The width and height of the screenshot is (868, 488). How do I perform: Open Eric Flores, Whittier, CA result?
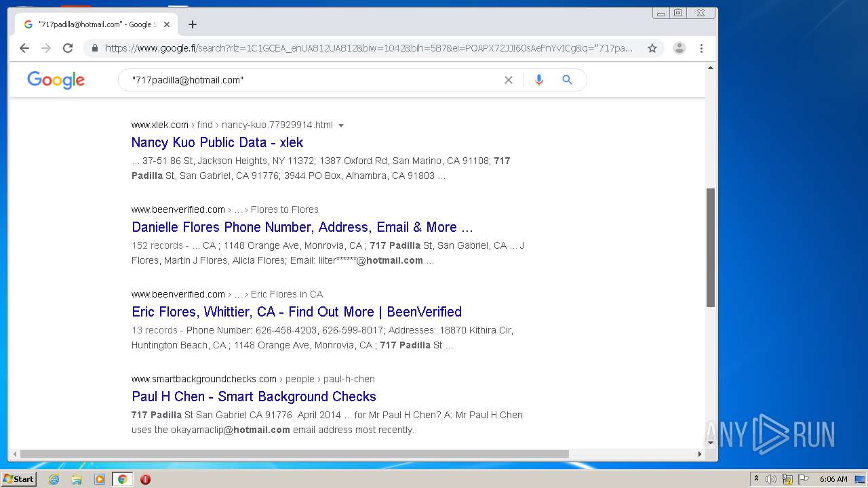[296, 312]
